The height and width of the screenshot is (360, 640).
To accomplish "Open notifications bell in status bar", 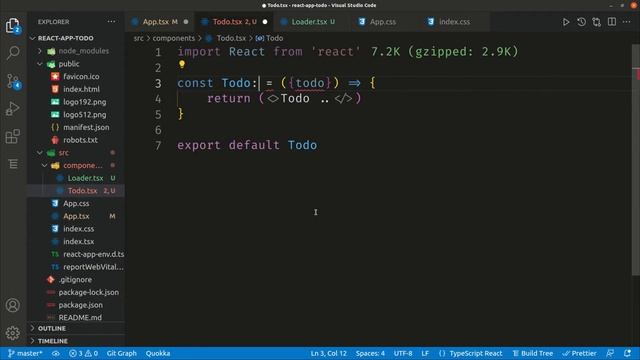I will tap(627, 353).
